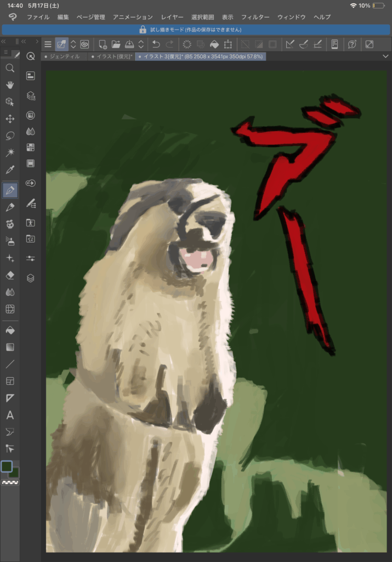The width and height of the screenshot is (392, 562).
Task: Activate the Auto select magic wand tool
Action: pos(10,152)
